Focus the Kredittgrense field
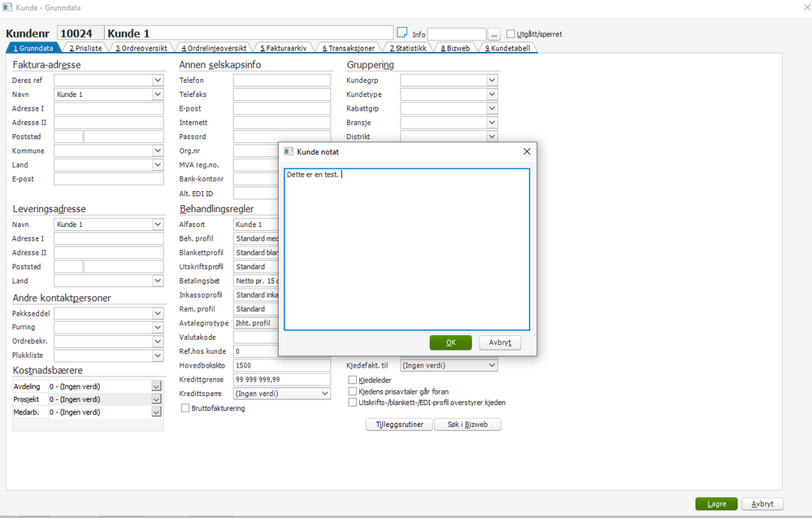The image size is (812, 518). [x=282, y=379]
